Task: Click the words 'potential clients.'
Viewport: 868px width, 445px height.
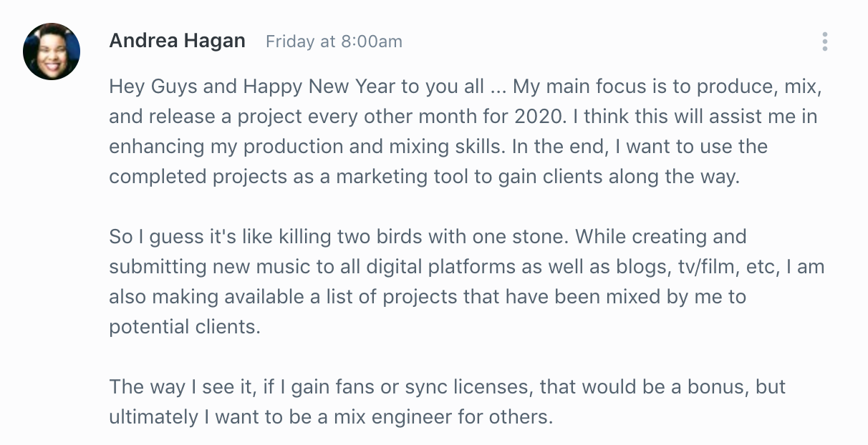Action: pos(185,328)
